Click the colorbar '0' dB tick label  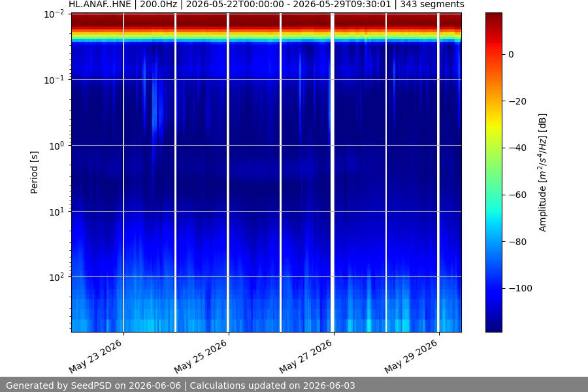511,55
